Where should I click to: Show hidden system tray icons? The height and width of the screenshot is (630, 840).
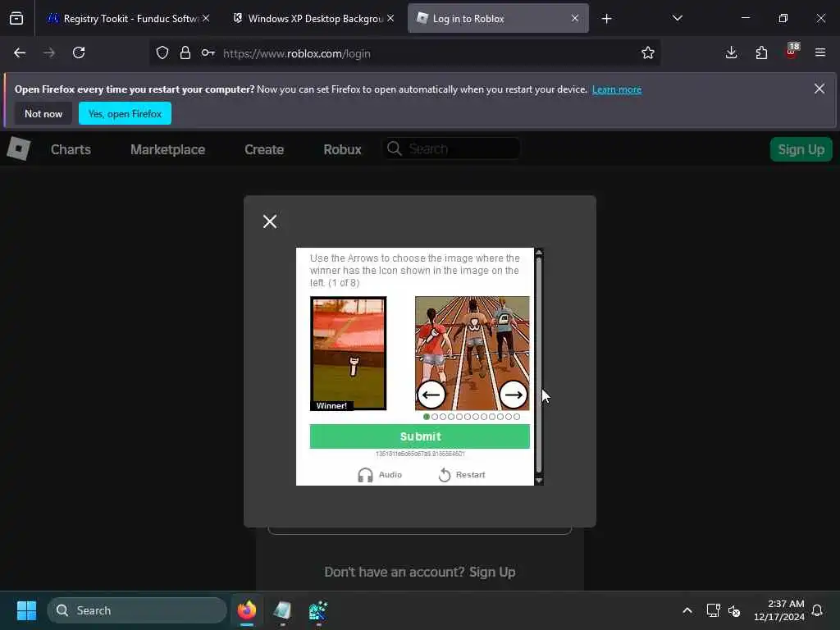pos(687,610)
